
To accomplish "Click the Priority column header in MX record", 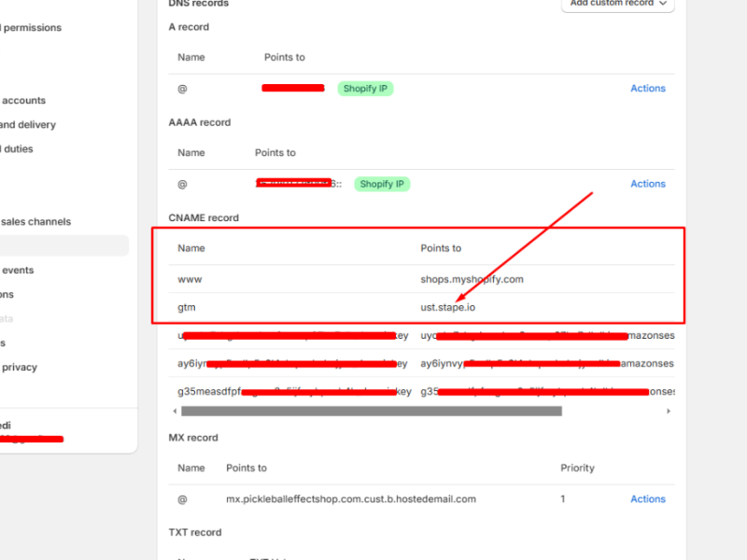I will pos(577,469).
